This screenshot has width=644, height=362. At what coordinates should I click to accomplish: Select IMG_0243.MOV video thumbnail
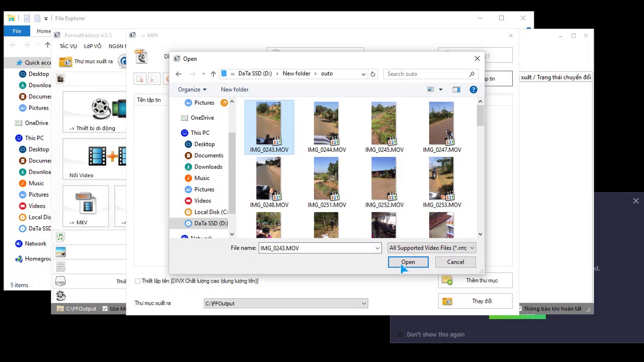pyautogui.click(x=269, y=127)
